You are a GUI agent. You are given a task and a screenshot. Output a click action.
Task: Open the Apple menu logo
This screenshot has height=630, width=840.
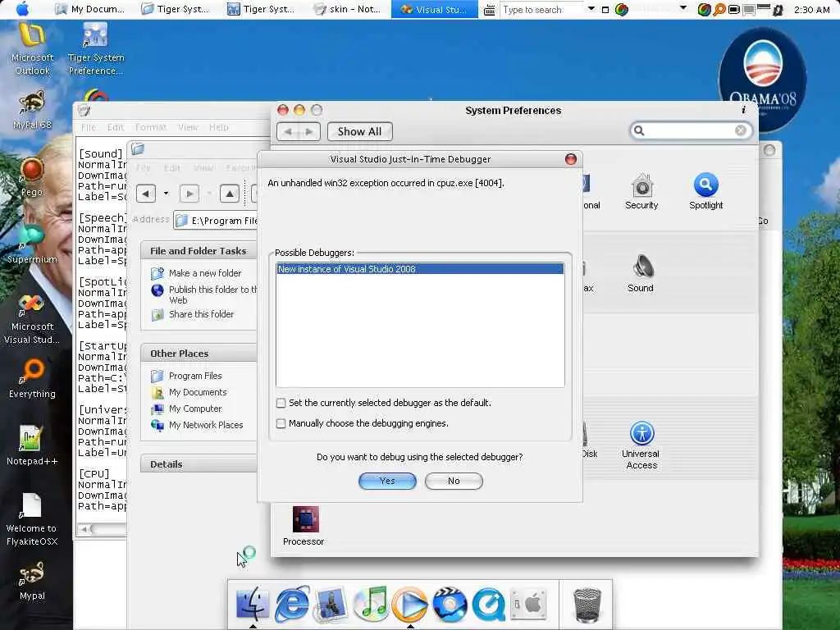pyautogui.click(x=23, y=9)
